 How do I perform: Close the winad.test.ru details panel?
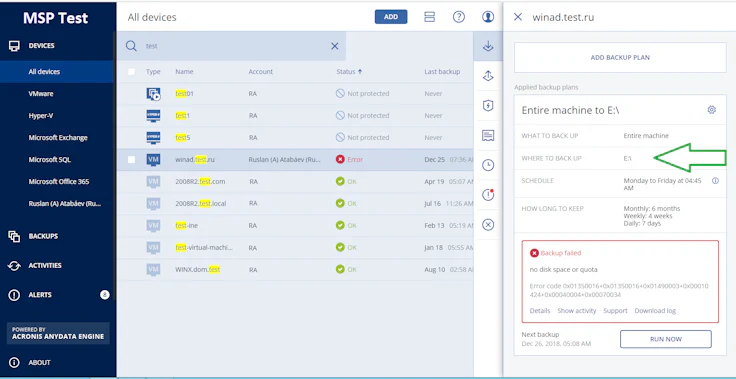click(x=518, y=17)
